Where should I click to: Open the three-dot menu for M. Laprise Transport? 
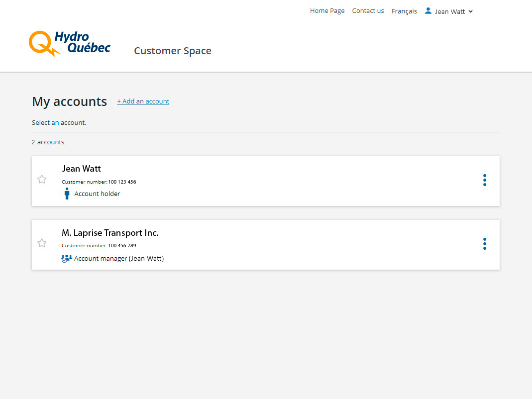484,244
